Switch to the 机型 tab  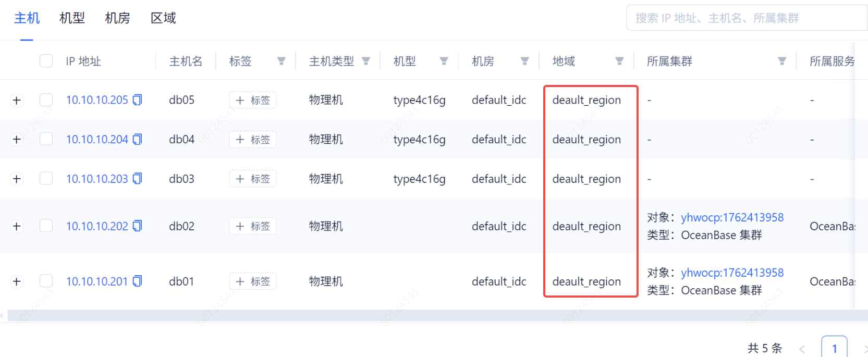[72, 18]
